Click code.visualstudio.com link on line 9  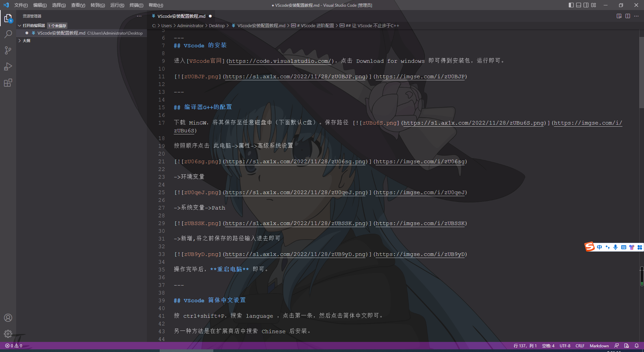[x=280, y=61]
